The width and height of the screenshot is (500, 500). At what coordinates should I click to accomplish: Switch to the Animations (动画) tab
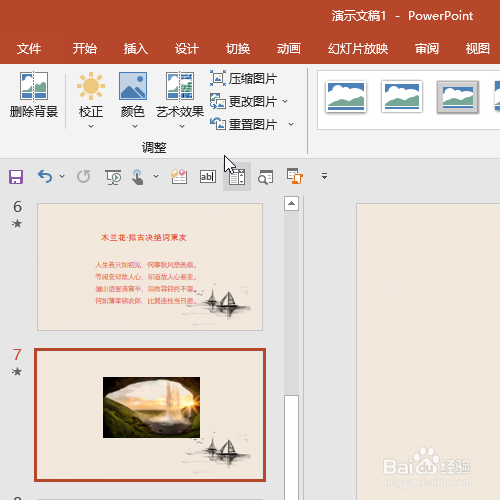(289, 49)
